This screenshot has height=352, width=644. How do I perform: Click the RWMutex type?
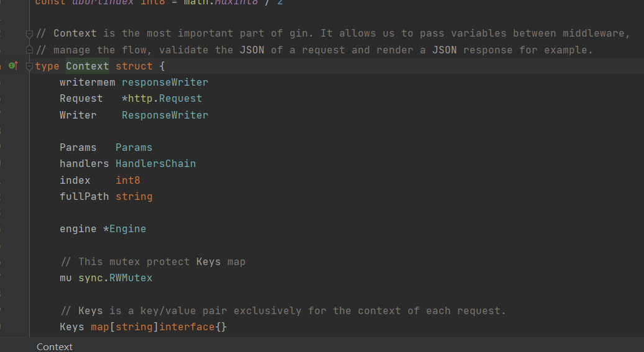(130, 278)
